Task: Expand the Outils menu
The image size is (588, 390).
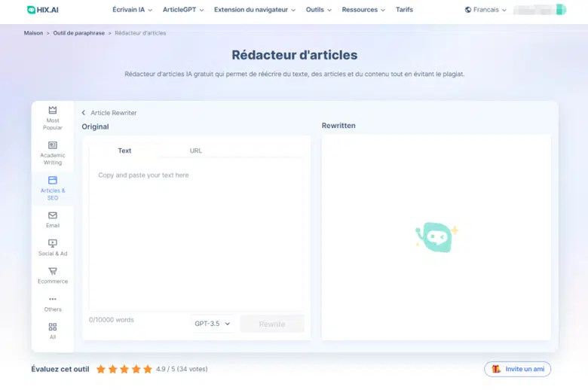Action: [318, 10]
